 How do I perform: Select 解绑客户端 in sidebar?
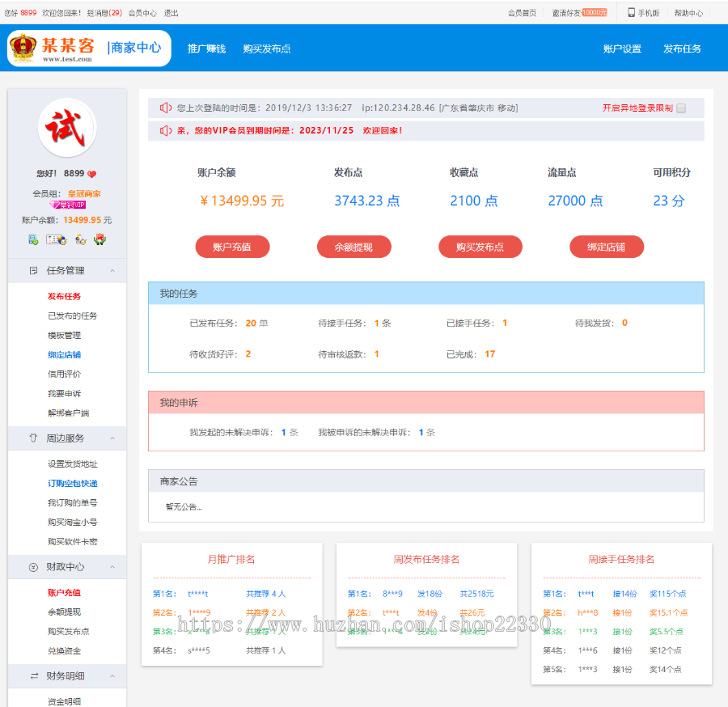point(68,413)
